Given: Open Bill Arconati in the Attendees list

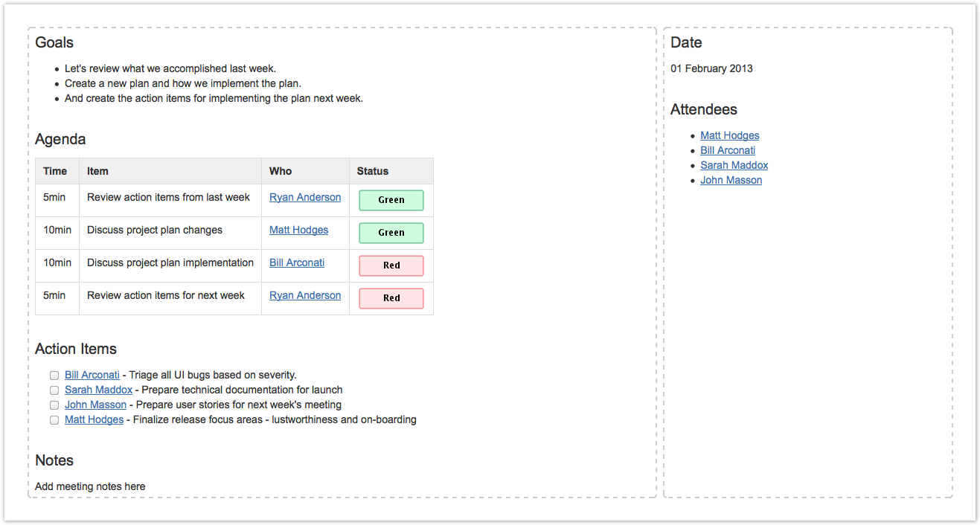Looking at the screenshot, I should click(x=728, y=150).
